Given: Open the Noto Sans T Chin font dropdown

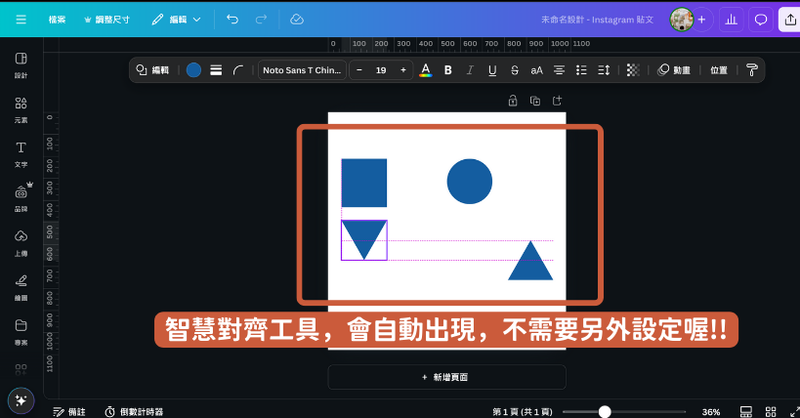Looking at the screenshot, I should (x=301, y=70).
